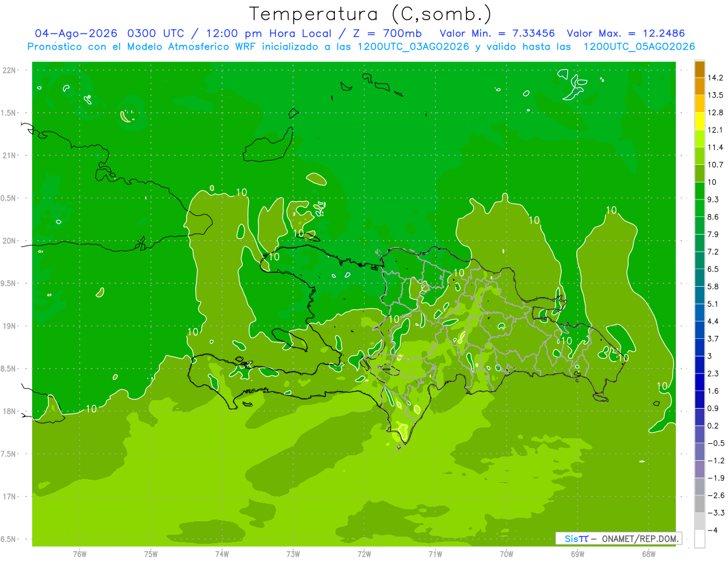Click the '17N' latitude axis label

(x=9, y=497)
